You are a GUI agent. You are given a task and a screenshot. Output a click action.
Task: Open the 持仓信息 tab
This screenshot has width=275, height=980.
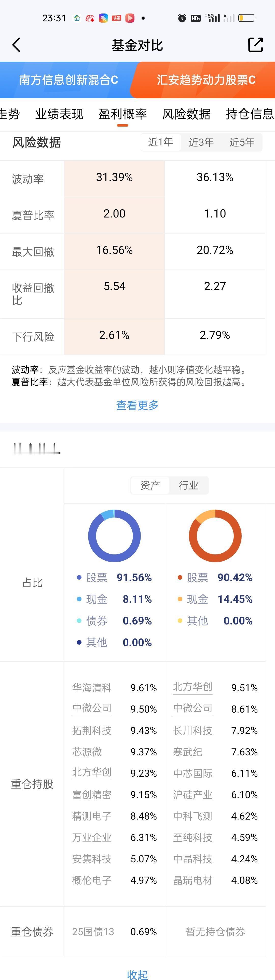click(x=250, y=114)
